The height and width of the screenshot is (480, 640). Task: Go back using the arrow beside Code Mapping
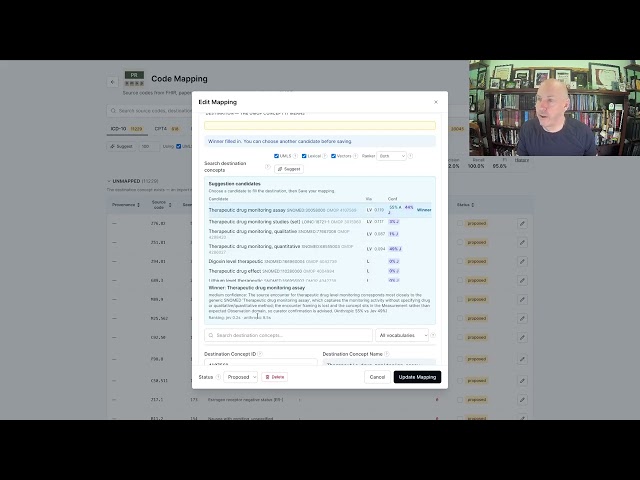[113, 82]
